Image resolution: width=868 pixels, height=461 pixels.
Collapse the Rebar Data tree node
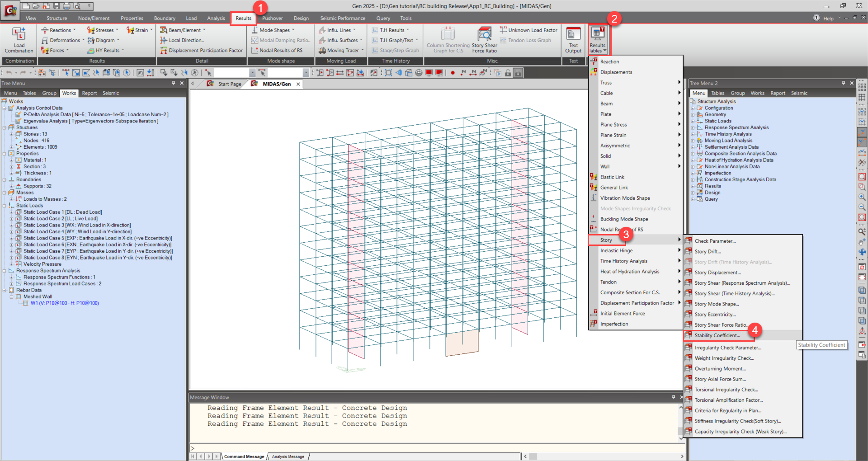[5, 290]
